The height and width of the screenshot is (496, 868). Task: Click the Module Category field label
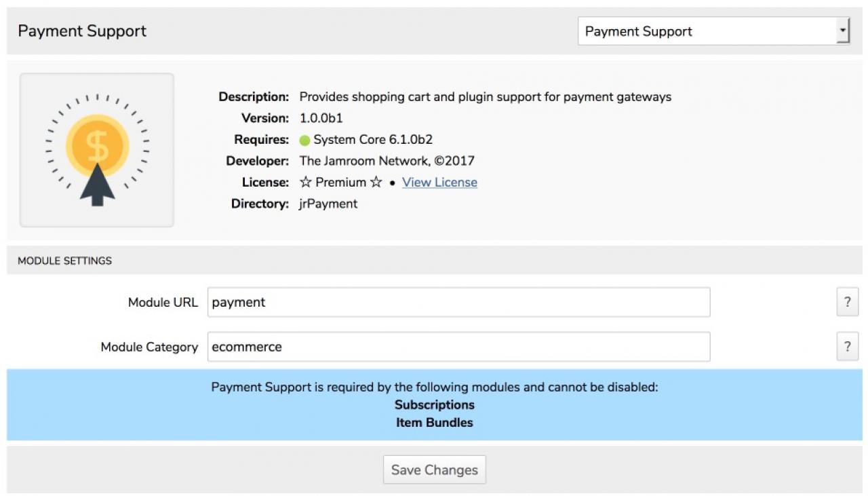click(149, 347)
